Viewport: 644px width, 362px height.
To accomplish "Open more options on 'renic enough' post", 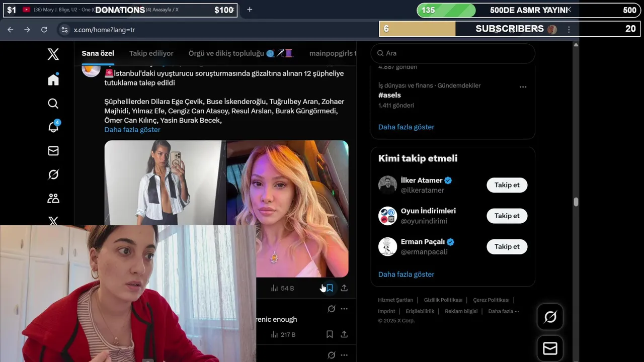I will (344, 309).
